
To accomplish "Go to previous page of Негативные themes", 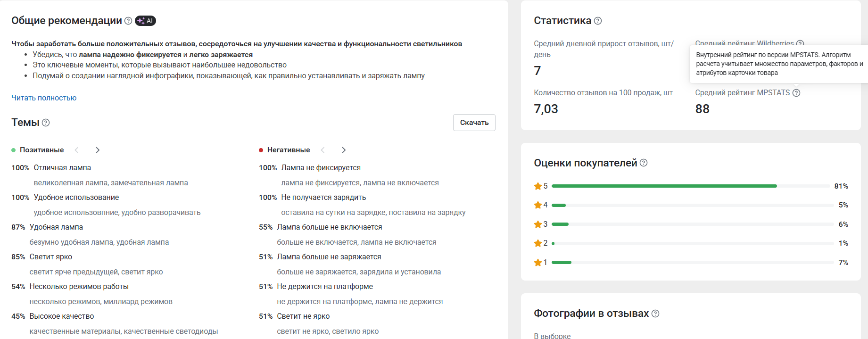I will point(323,150).
